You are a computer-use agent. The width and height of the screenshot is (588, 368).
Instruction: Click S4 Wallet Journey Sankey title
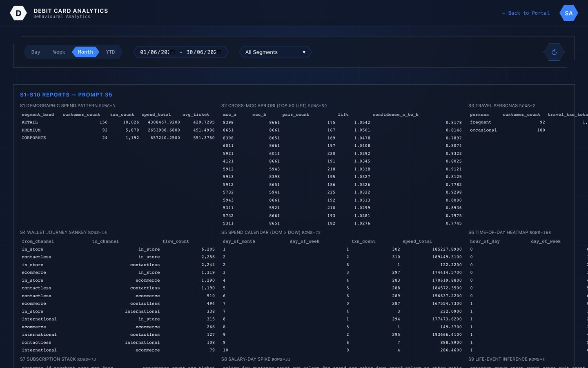point(63,232)
